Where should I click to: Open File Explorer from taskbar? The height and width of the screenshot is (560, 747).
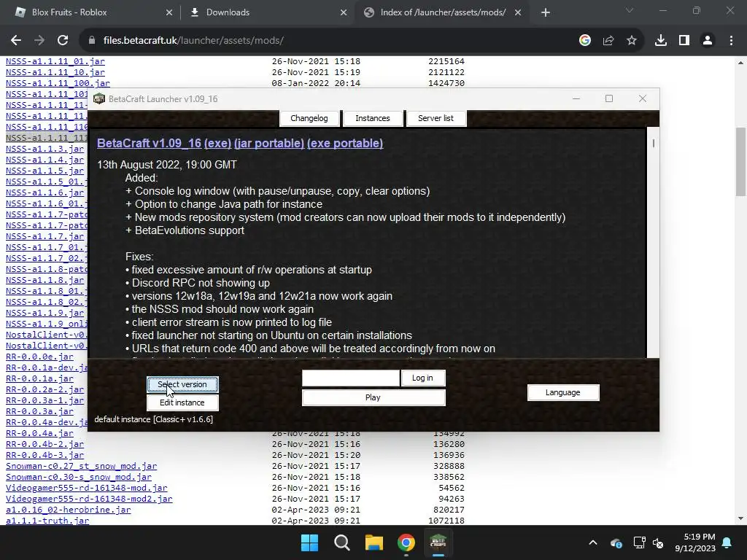coord(374,542)
